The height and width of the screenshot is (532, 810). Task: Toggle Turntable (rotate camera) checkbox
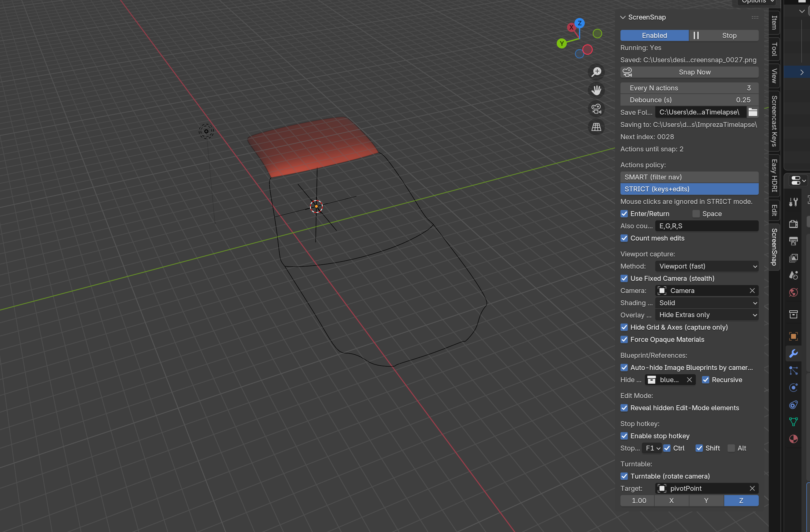tap(624, 476)
